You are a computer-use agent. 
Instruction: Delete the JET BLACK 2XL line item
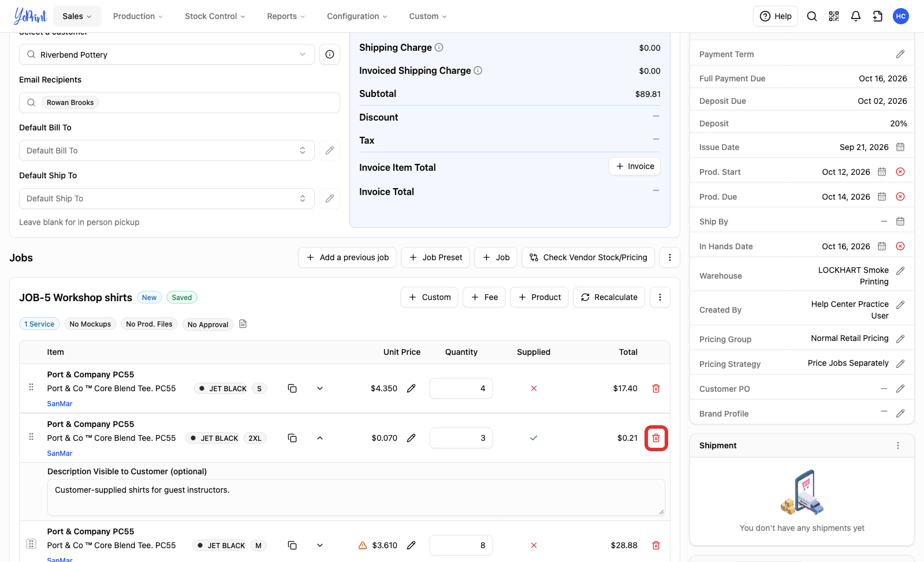tap(656, 438)
